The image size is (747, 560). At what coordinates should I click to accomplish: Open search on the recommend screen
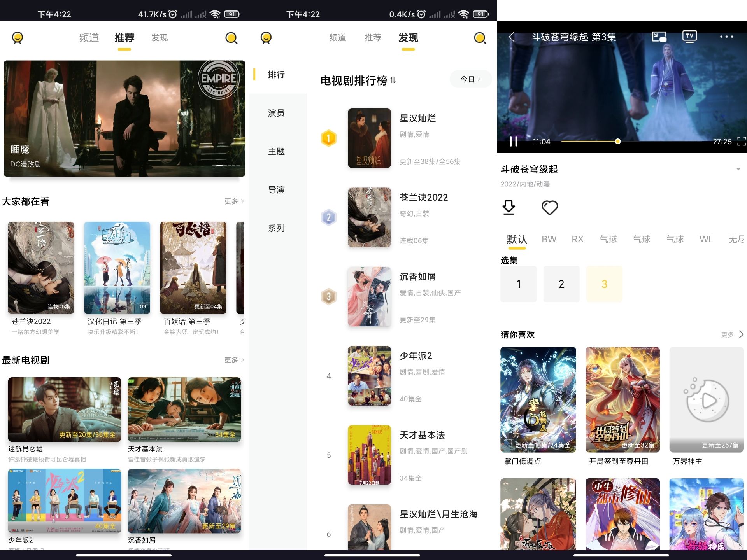click(231, 38)
